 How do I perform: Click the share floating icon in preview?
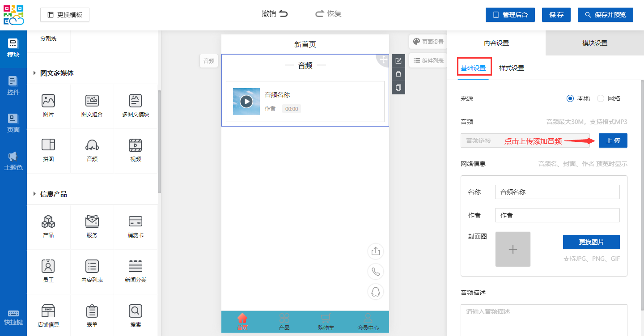click(x=376, y=251)
